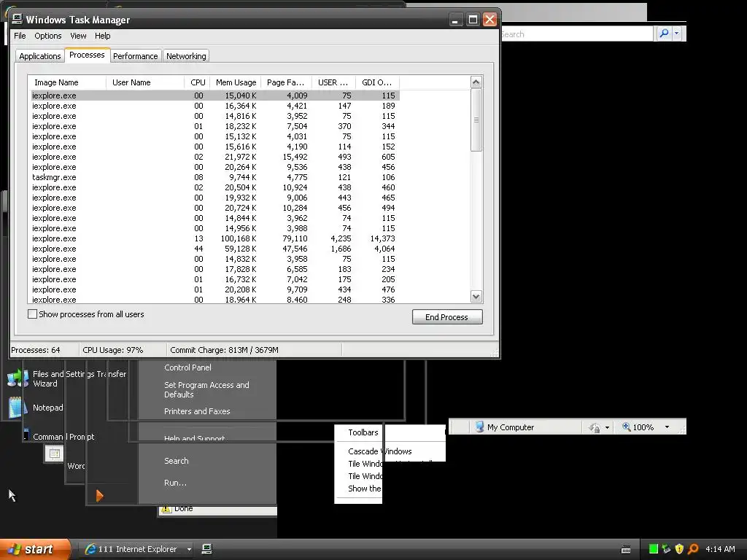Click the 4:14 AM clock
747x560 pixels.
(x=720, y=549)
